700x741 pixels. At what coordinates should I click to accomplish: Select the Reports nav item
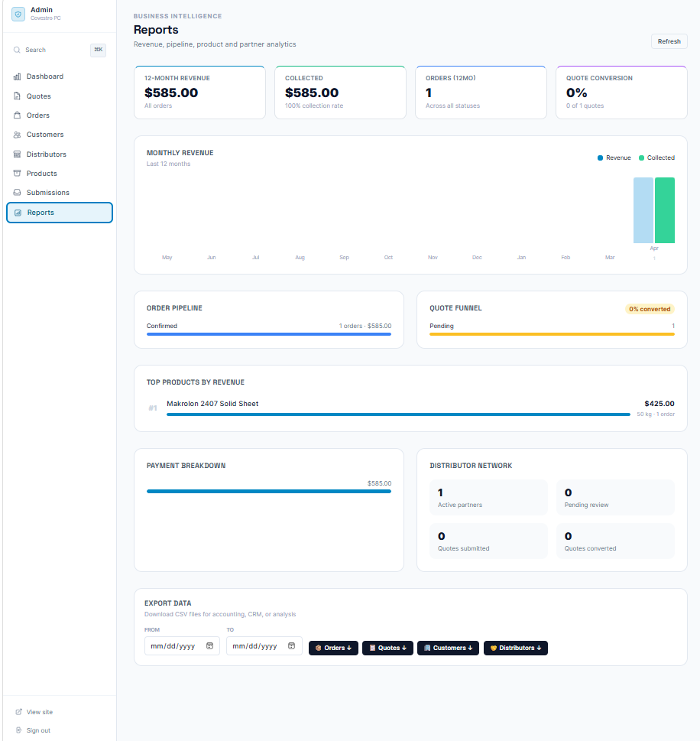tap(60, 213)
